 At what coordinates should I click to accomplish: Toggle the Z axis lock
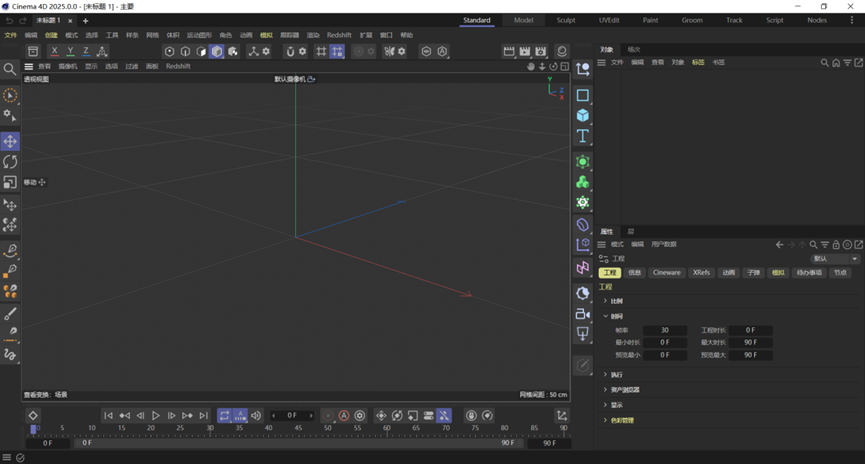86,51
